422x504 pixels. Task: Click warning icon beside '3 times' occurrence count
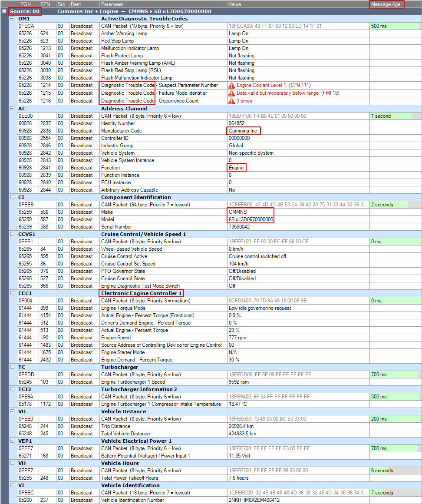[232, 101]
